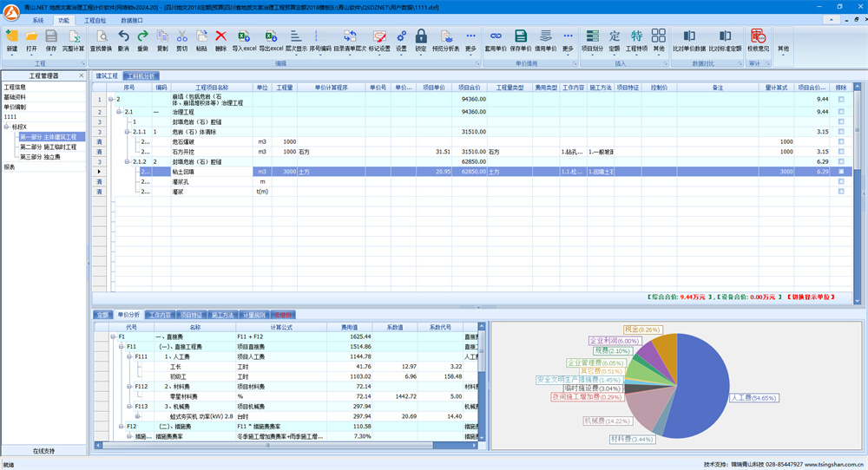Viewport: 868px width, 470px height.
Task: Collapse the F11 直接工程费 row
Action: pyautogui.click(x=121, y=346)
